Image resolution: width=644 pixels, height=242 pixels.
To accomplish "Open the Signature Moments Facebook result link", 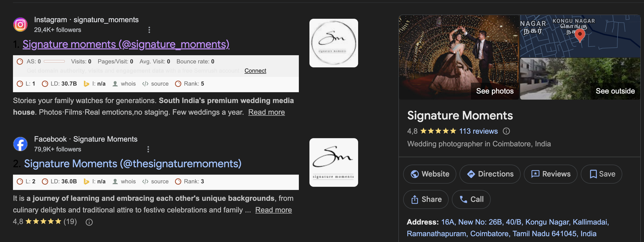I will (x=133, y=164).
